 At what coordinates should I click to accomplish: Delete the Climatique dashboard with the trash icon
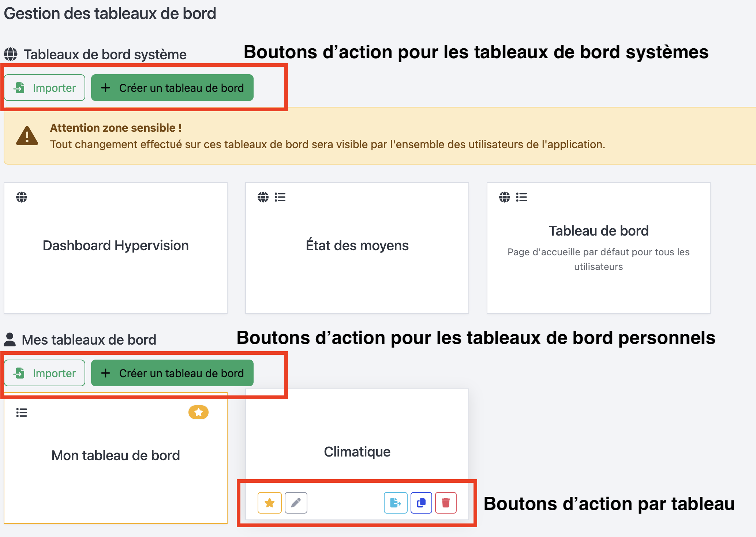(446, 503)
